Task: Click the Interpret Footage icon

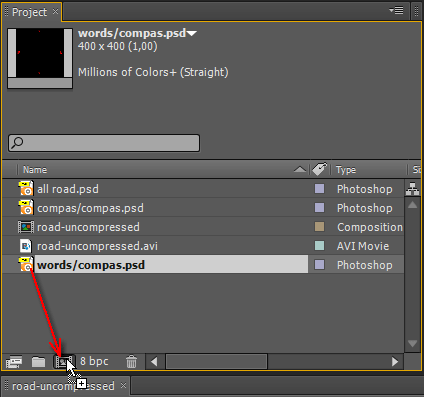Action: [14, 362]
